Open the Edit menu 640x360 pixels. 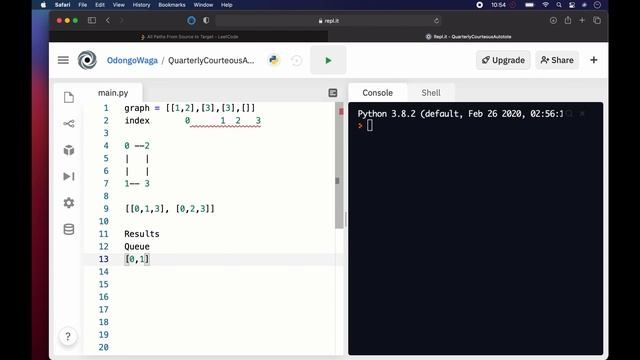click(100, 5)
